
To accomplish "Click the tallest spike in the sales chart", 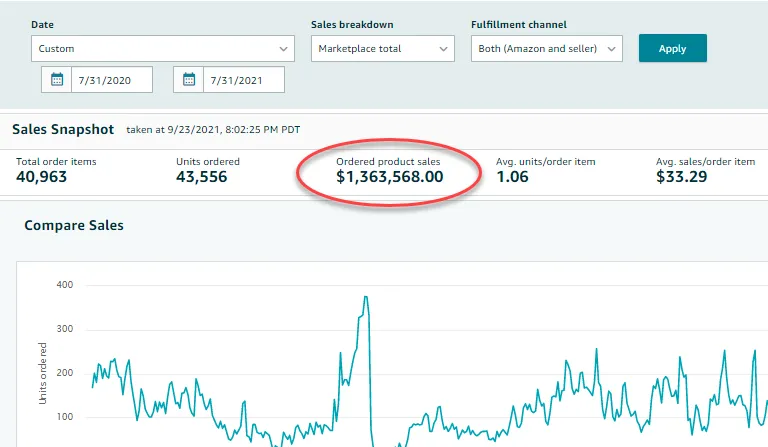I will click(x=366, y=297).
